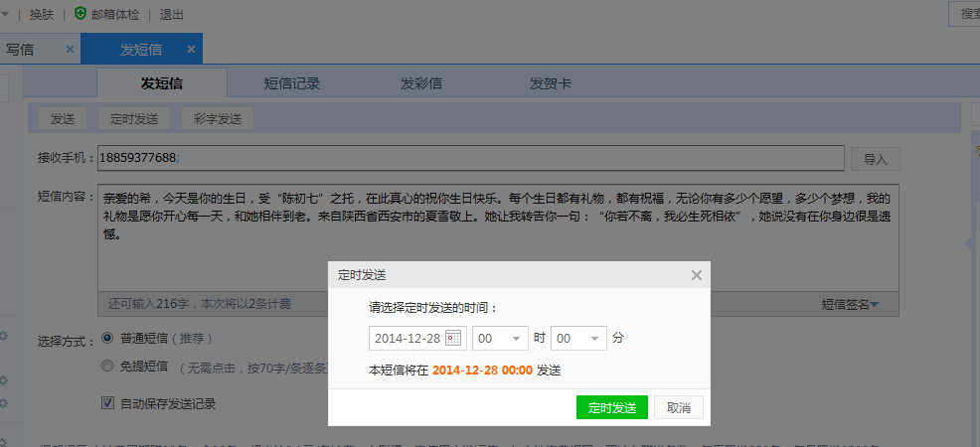Click inside the 短信内容 message text area

click(498, 237)
